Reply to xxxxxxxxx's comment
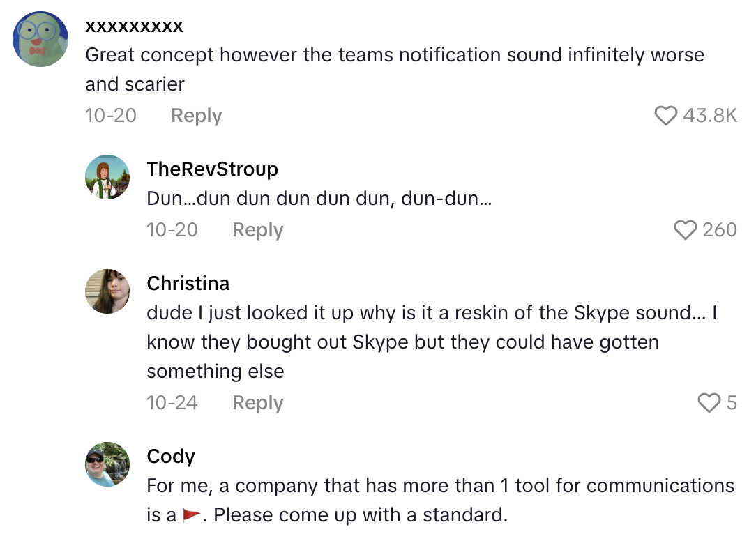This screenshot has height=534, width=756. click(196, 116)
